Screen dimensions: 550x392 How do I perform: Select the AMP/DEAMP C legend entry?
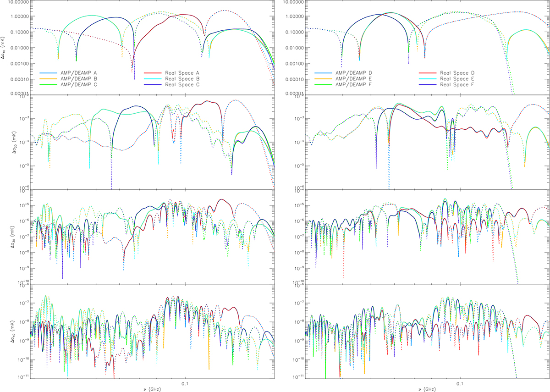(x=79, y=85)
